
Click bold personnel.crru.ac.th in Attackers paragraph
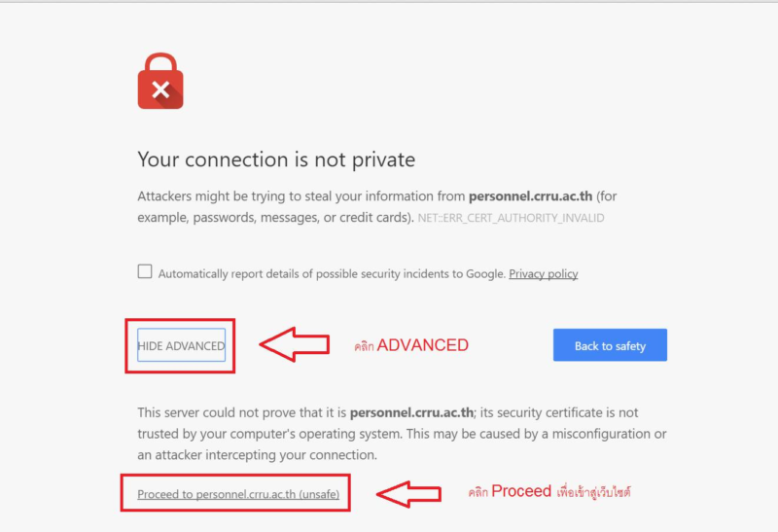point(531,196)
